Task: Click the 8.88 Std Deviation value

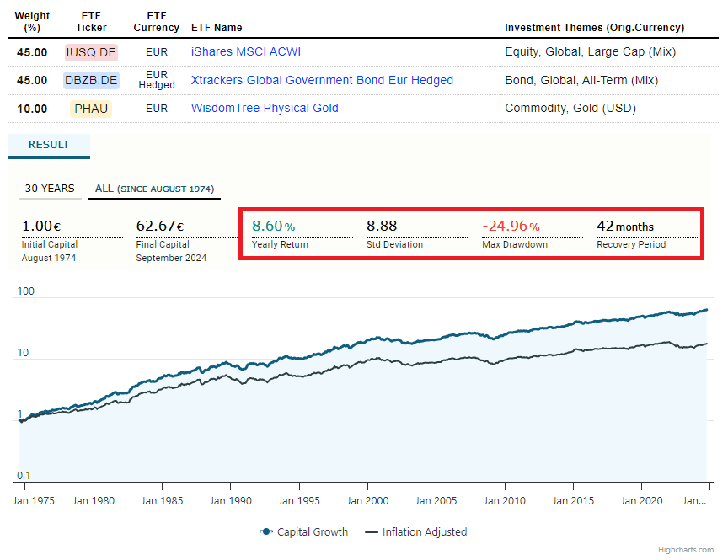Action: (x=382, y=226)
